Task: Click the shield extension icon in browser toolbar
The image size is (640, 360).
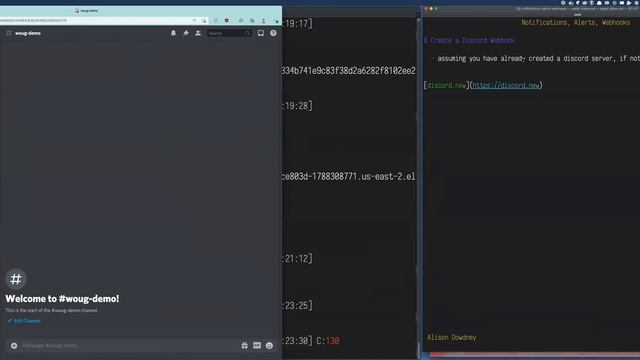Action: (227, 20)
